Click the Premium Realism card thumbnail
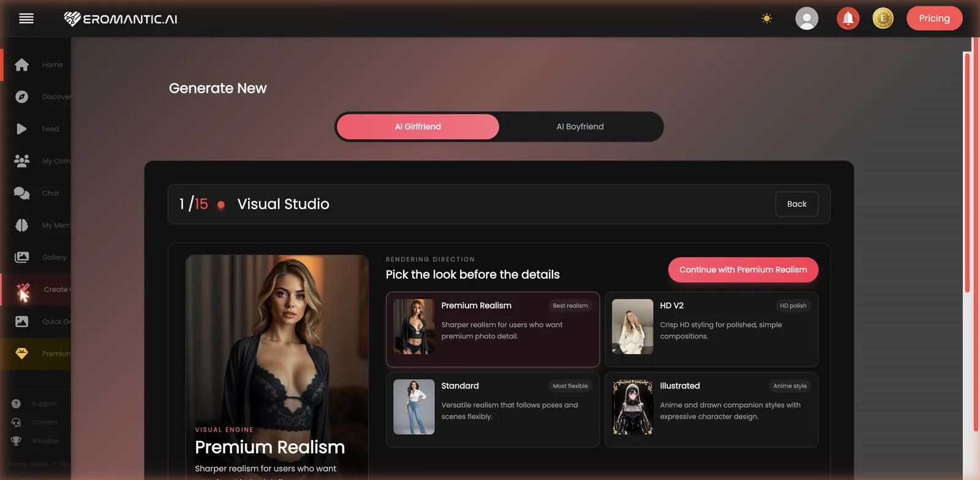 pyautogui.click(x=414, y=327)
